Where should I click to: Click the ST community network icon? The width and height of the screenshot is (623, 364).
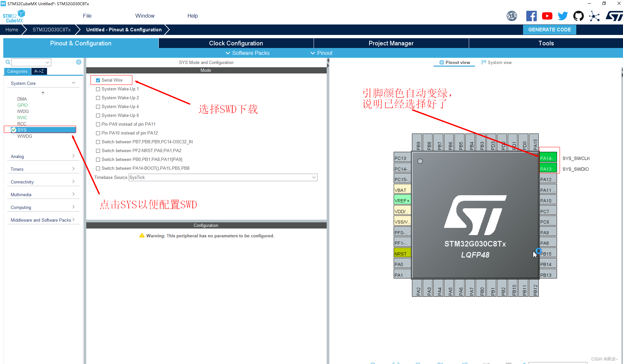click(x=594, y=16)
